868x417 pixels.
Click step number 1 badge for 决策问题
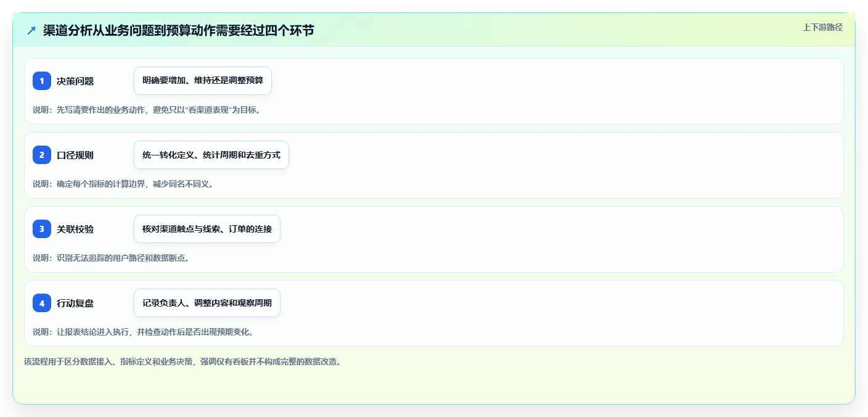42,81
